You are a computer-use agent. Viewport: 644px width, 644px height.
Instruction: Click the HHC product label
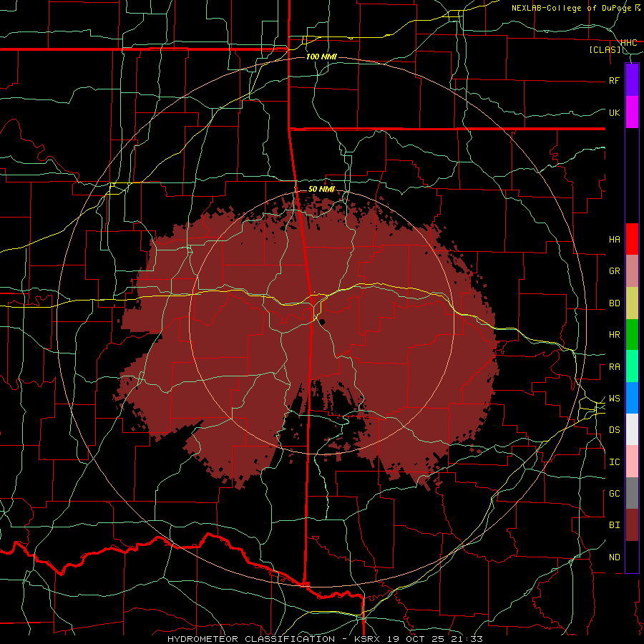tap(628, 42)
